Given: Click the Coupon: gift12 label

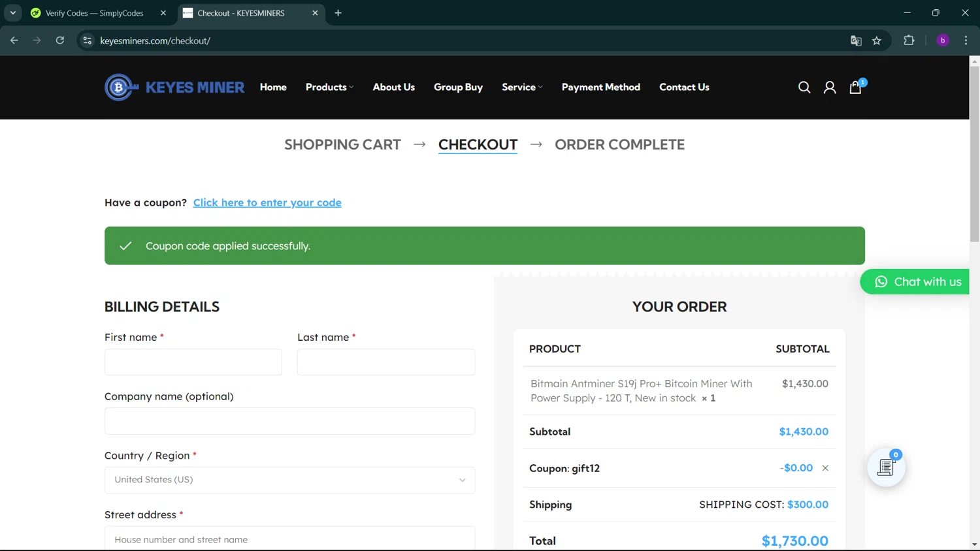Looking at the screenshot, I should click(x=564, y=468).
